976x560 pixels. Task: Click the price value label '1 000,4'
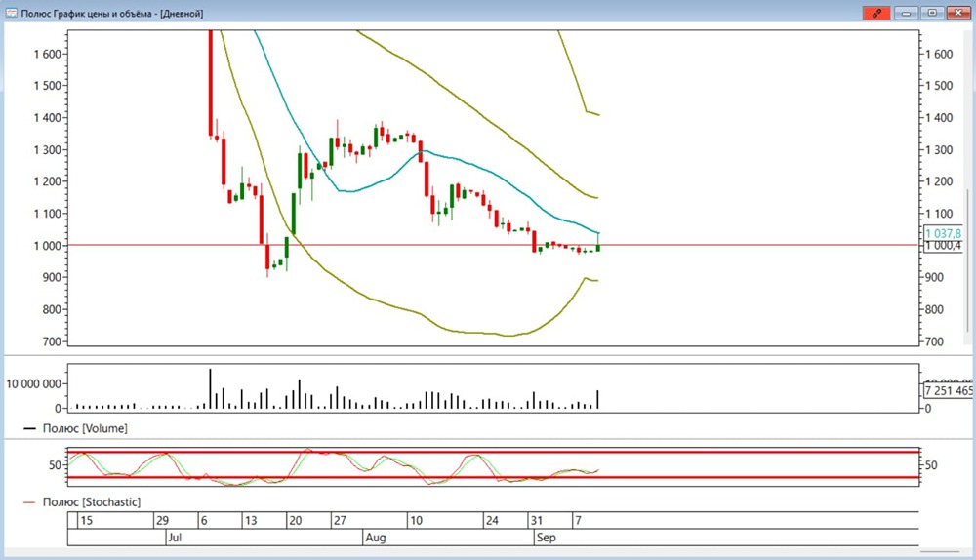[x=943, y=246]
